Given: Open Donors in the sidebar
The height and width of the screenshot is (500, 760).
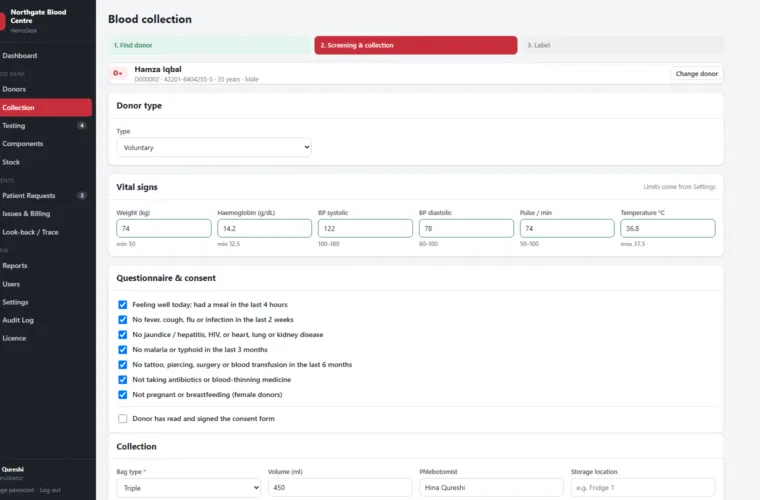Looking at the screenshot, I should click(x=46, y=89).
